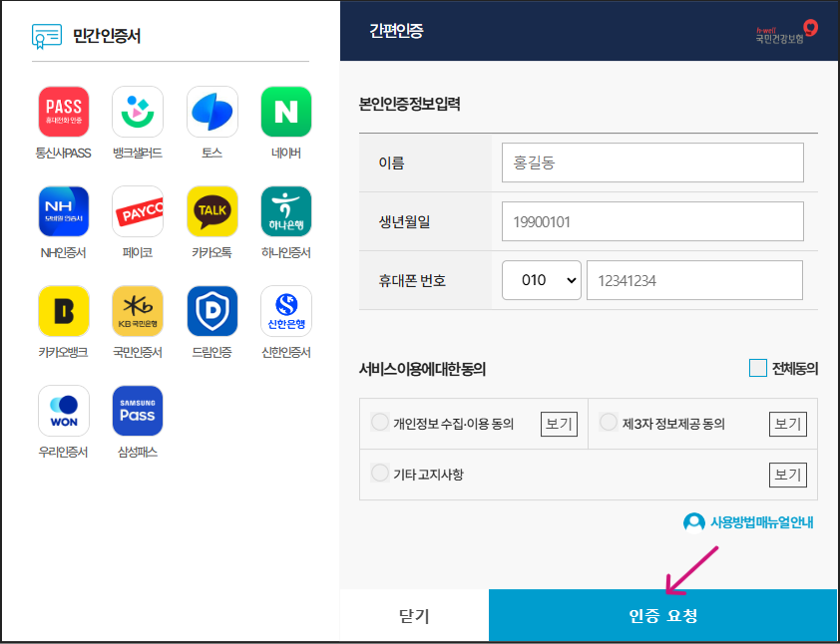
Task: Select 제3자 정보제공 동의 radio button
Action: coord(609,422)
